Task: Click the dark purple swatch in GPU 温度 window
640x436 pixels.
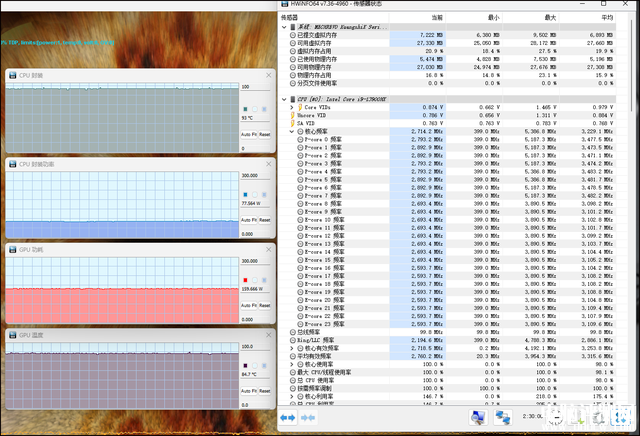Action: [245, 365]
